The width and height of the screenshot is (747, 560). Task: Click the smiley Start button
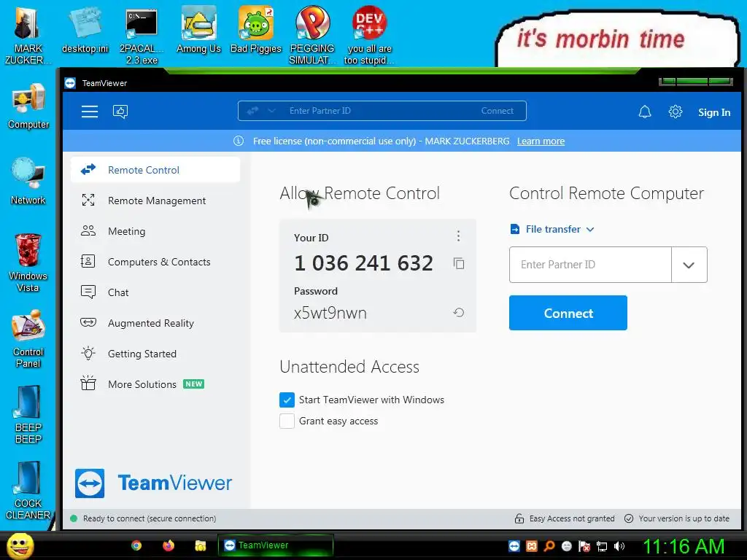(20, 545)
